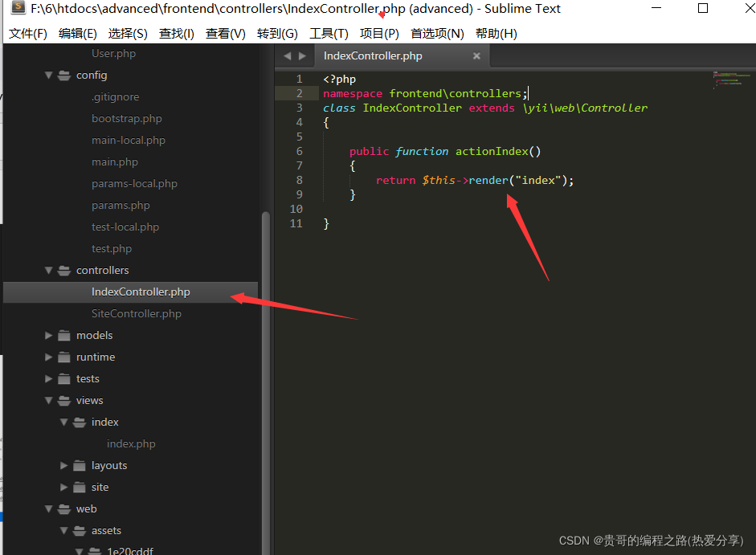Click line number 6 in the gutter
Image resolution: width=756 pixels, height=555 pixels.
pos(300,152)
